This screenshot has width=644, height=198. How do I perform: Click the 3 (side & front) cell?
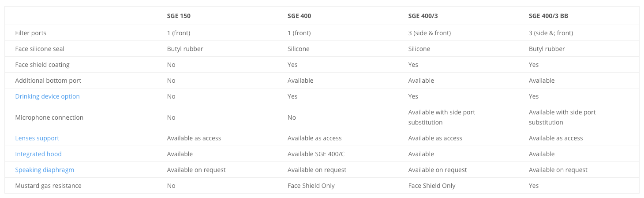point(430,33)
